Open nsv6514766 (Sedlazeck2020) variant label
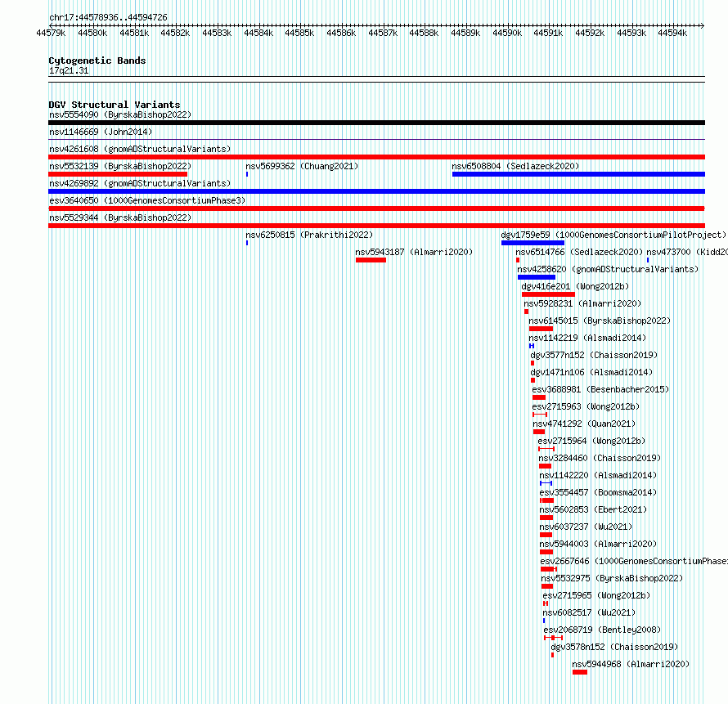The image size is (728, 704). [x=579, y=252]
